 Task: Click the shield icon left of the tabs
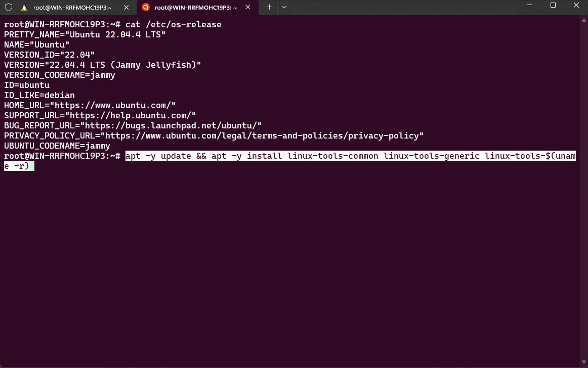pos(8,8)
